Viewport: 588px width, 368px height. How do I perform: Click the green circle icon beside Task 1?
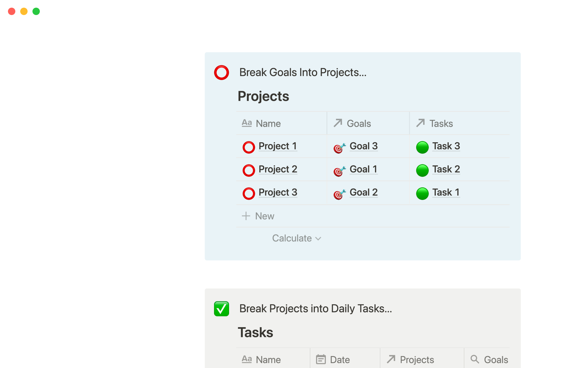[x=422, y=194]
